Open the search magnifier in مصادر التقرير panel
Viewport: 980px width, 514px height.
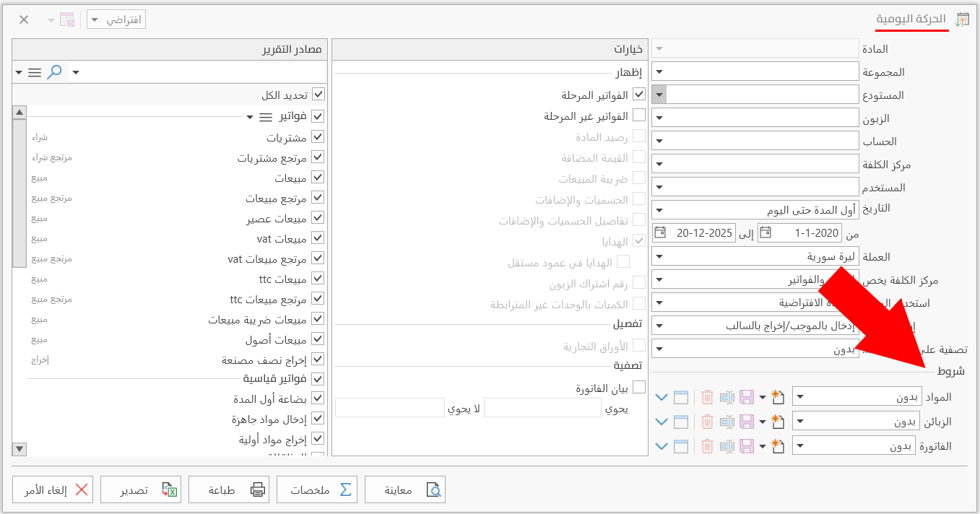pos(53,71)
